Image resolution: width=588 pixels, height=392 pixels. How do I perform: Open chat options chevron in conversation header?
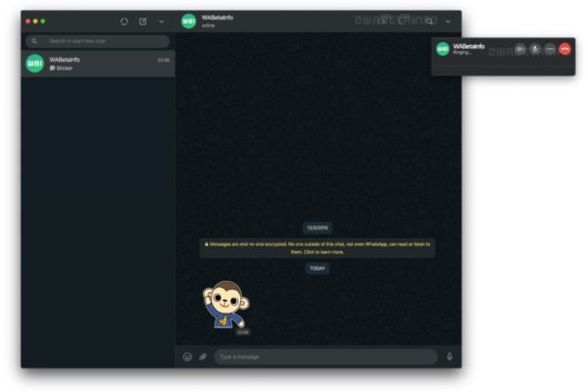click(448, 22)
